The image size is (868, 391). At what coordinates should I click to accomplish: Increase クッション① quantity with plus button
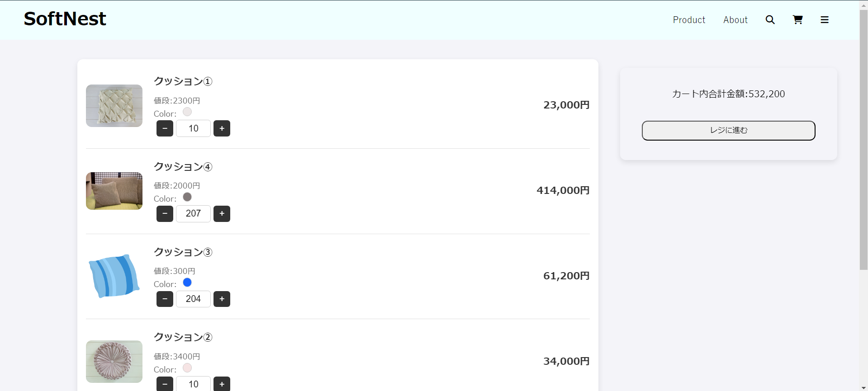click(222, 128)
